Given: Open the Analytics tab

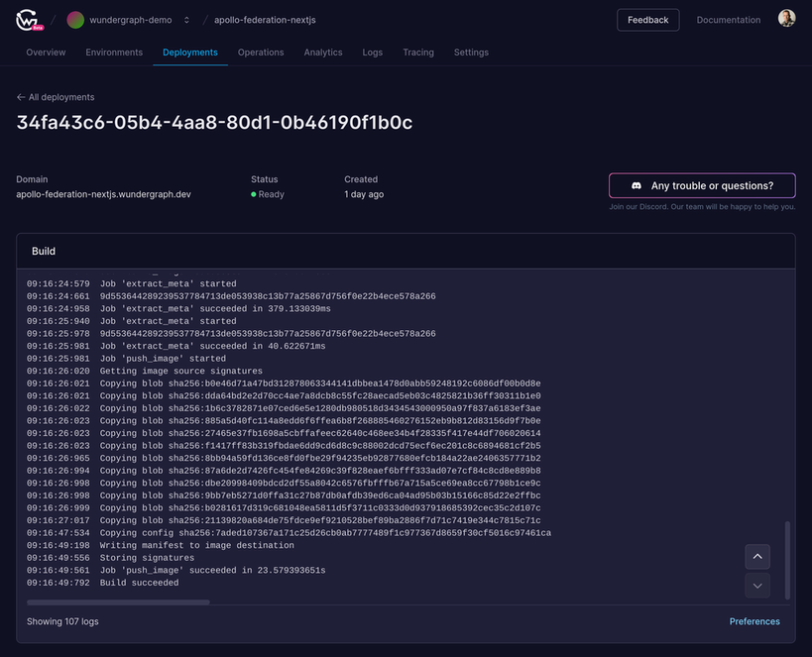Looking at the screenshot, I should 323,53.
